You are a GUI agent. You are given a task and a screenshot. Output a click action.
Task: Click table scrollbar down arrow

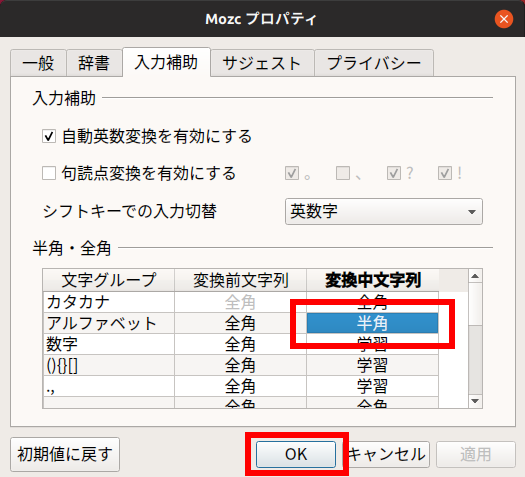(x=475, y=401)
